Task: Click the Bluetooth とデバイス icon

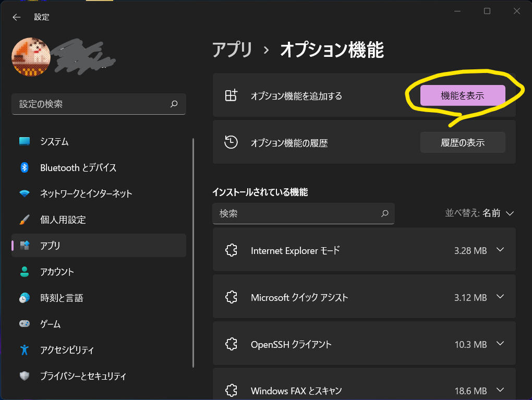Action: coord(25,167)
